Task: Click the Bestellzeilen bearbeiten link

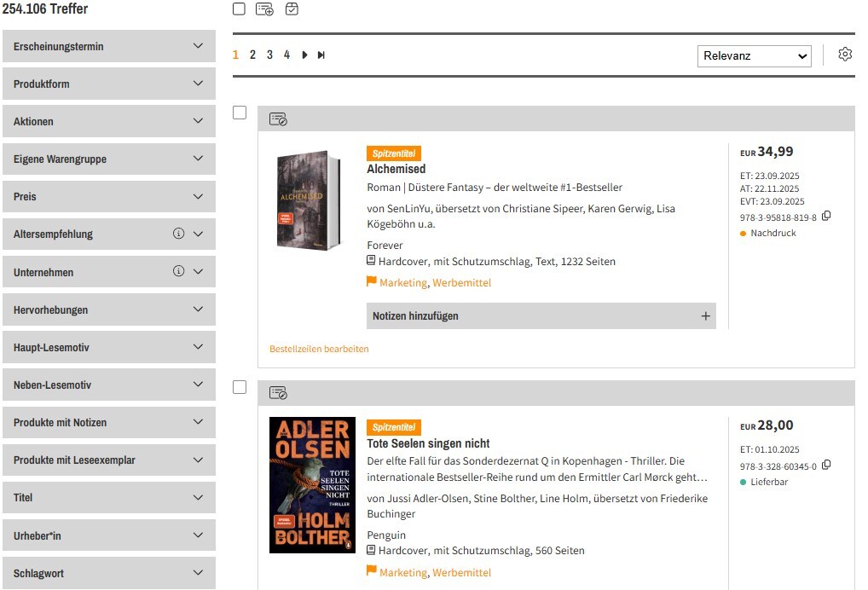Action: tap(319, 349)
